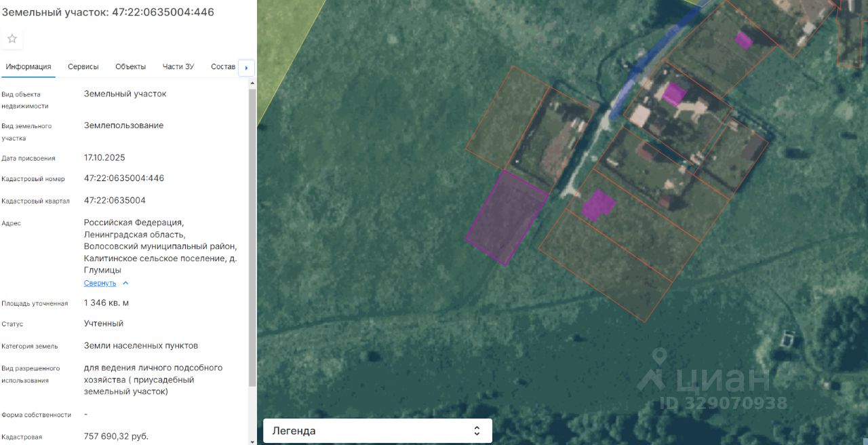Click the address text ending with д. Глумицы

click(x=160, y=246)
